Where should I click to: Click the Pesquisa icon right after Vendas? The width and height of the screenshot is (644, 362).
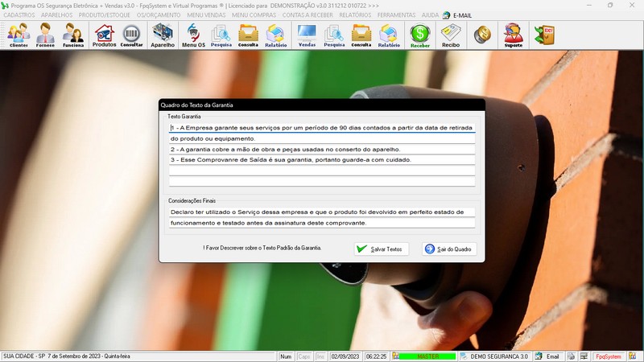point(334,35)
